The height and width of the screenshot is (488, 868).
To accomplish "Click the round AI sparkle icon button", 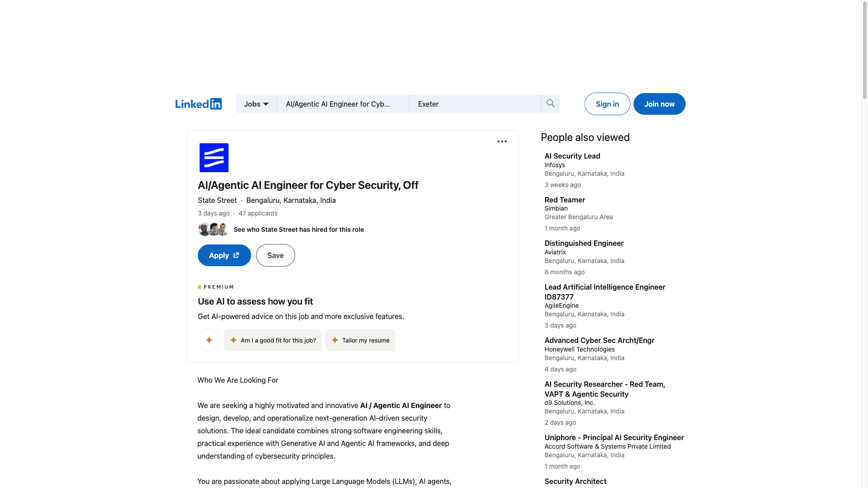I will point(209,340).
